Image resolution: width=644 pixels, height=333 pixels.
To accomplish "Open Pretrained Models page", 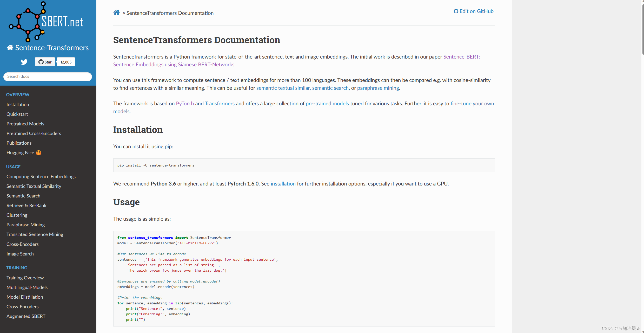I will point(25,124).
